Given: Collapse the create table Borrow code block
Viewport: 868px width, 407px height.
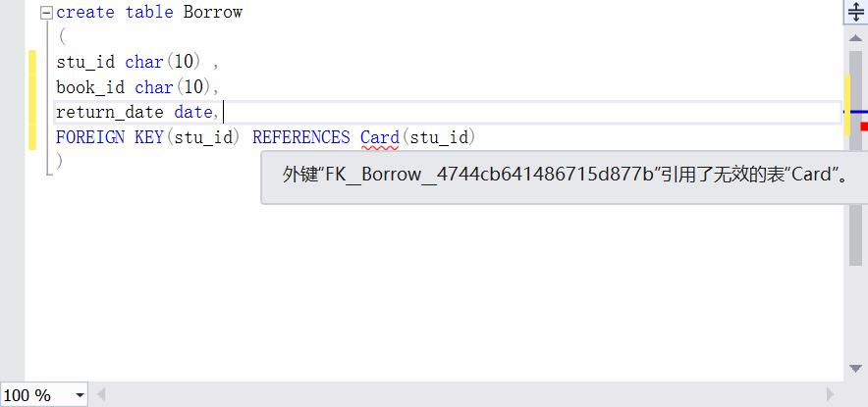Looking at the screenshot, I should pos(47,14).
